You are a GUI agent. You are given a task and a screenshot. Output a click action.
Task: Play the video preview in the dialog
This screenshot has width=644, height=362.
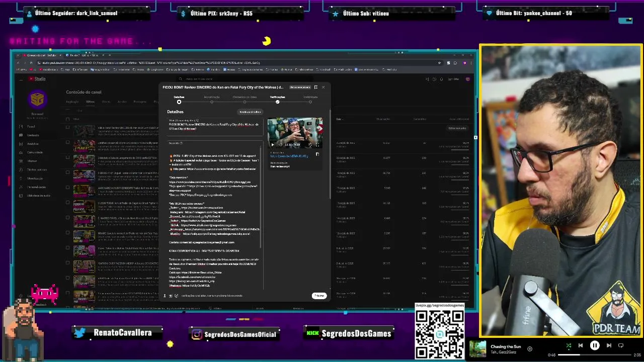click(273, 145)
